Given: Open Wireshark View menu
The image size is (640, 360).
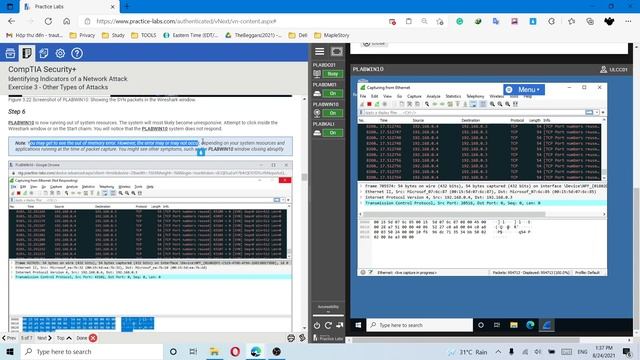Looking at the screenshot, I should point(387,96).
